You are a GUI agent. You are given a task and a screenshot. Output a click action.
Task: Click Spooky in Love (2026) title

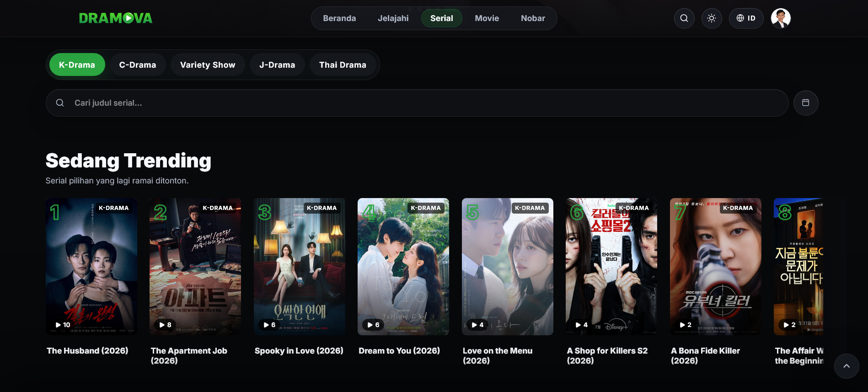299,351
